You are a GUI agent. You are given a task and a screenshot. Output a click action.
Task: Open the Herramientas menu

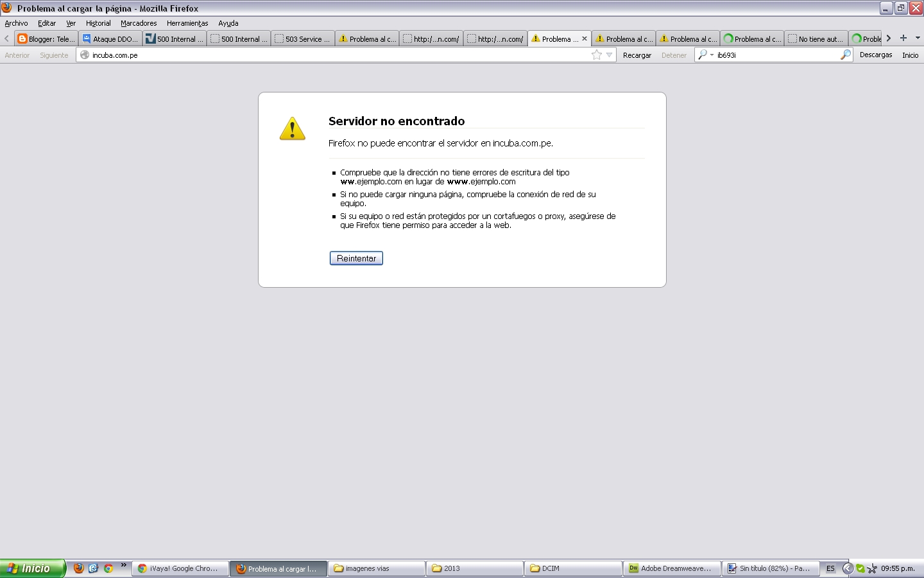pos(187,23)
